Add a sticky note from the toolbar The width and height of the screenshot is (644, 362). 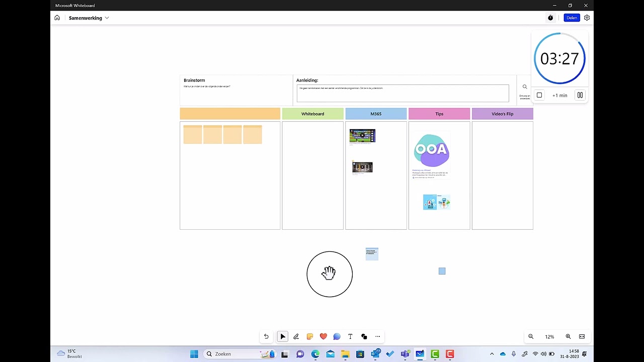(310, 337)
